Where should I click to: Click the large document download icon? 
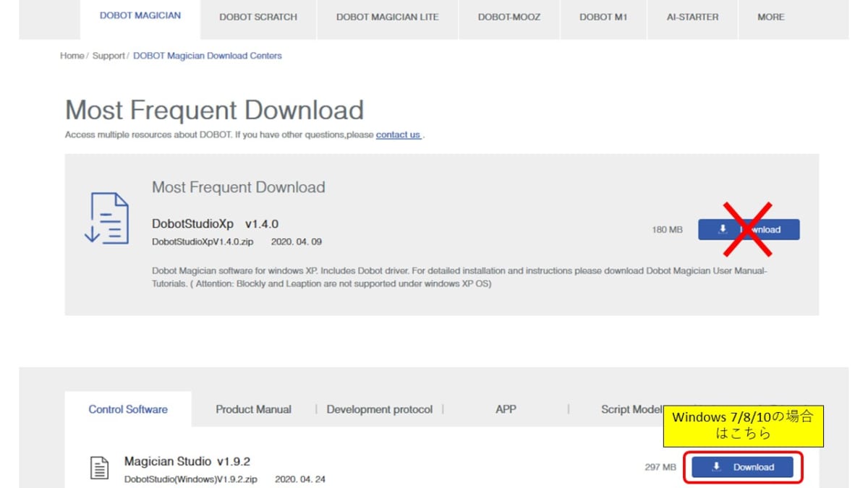pyautogui.click(x=106, y=218)
